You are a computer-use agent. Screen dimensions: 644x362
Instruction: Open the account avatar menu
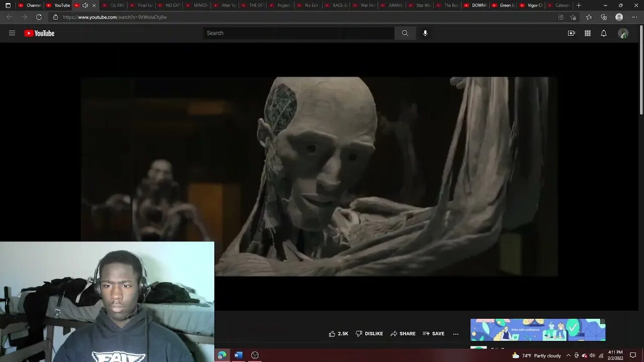coord(623,33)
